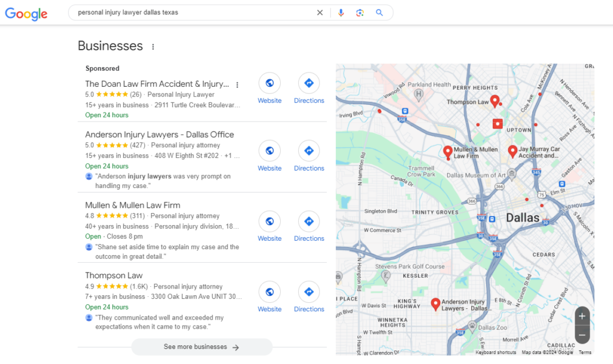Clear the search query with the X icon
613x364 pixels.
(x=320, y=13)
